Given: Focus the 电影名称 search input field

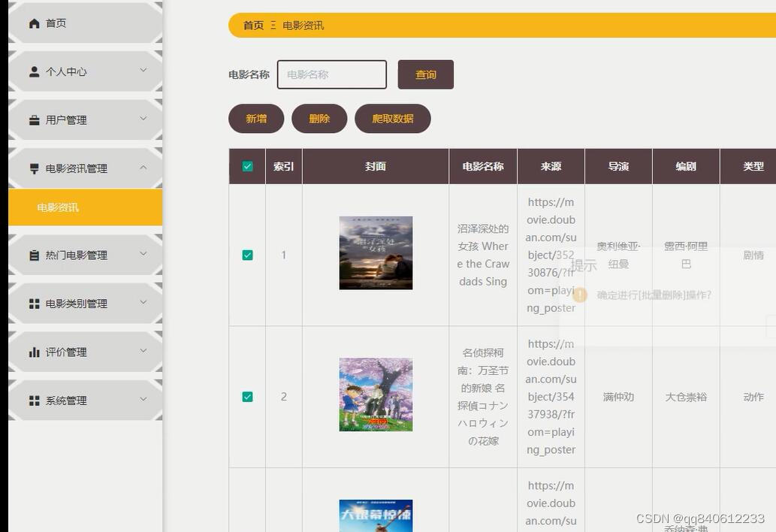Looking at the screenshot, I should point(332,74).
